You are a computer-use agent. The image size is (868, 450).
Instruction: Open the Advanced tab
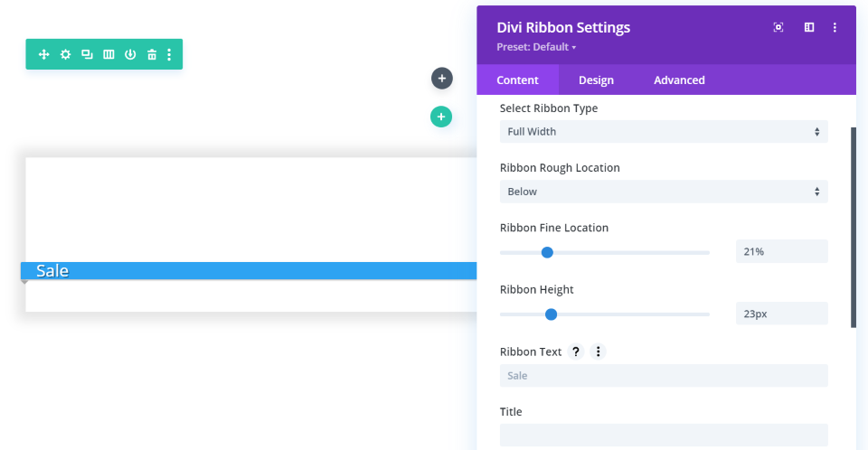[x=679, y=80]
